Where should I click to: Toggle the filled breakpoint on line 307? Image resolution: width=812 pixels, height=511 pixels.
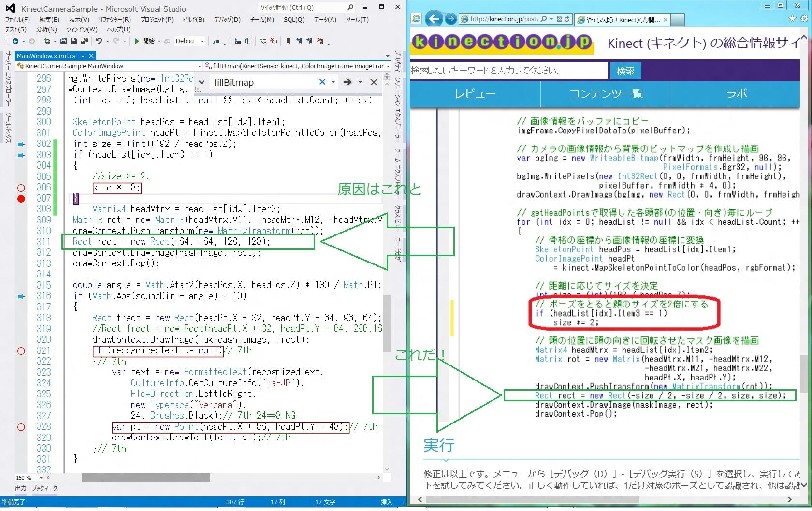(21, 198)
